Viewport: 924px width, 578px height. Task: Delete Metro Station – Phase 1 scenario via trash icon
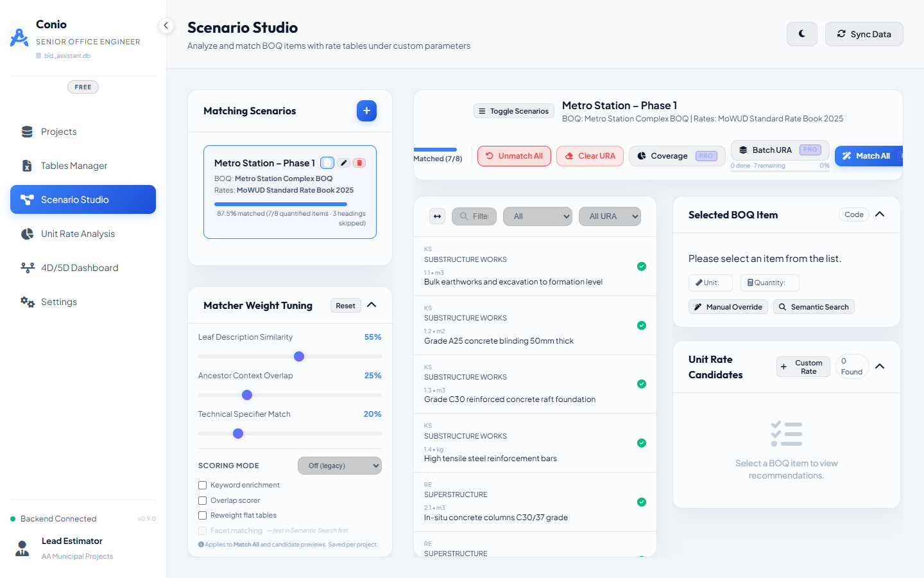tap(360, 163)
